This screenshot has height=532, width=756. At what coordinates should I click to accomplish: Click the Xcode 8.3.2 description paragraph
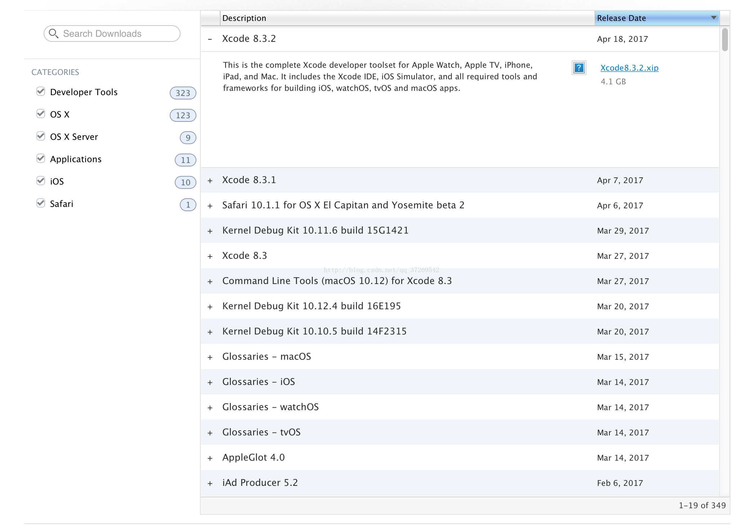[380, 76]
